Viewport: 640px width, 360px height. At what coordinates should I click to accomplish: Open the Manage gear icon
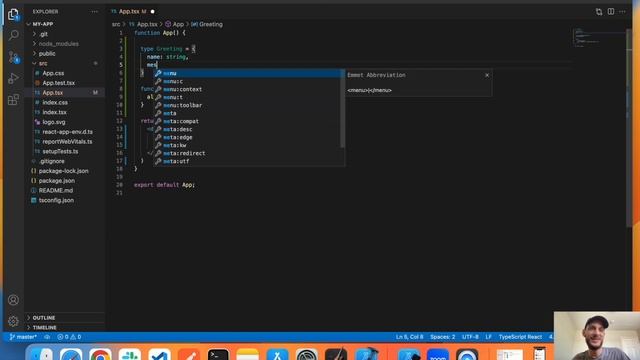click(13, 321)
